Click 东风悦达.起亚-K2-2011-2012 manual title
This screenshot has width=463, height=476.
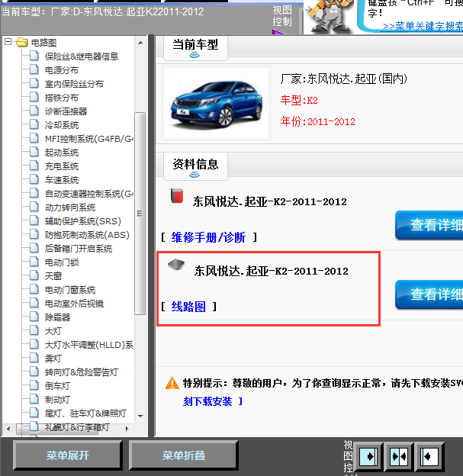pos(269,202)
